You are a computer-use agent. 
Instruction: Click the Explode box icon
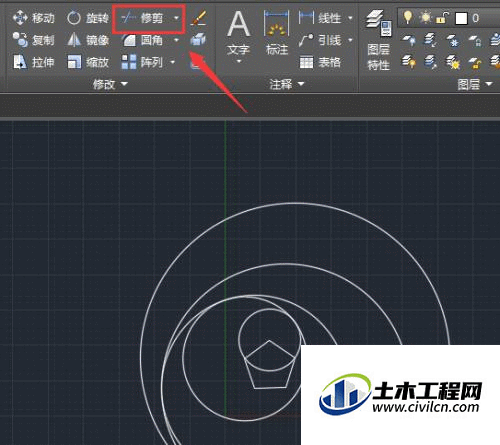[x=198, y=40]
